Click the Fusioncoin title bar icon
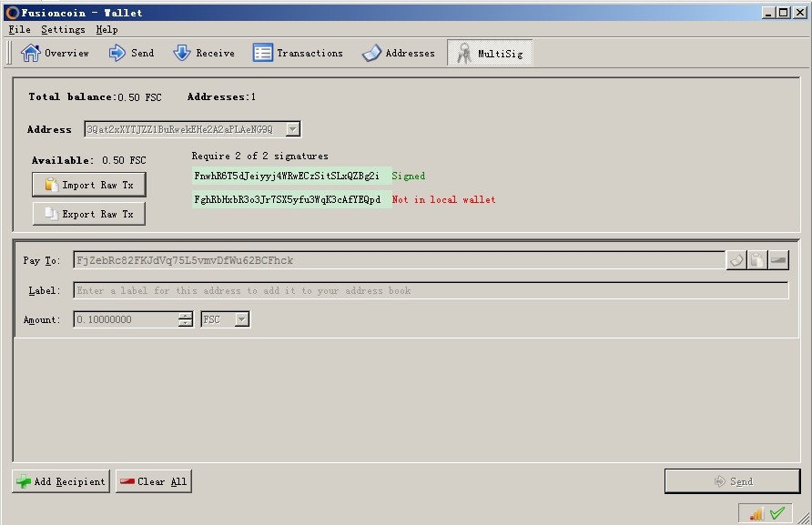Screen dimensions: 812x525 pyautogui.click(x=13, y=13)
